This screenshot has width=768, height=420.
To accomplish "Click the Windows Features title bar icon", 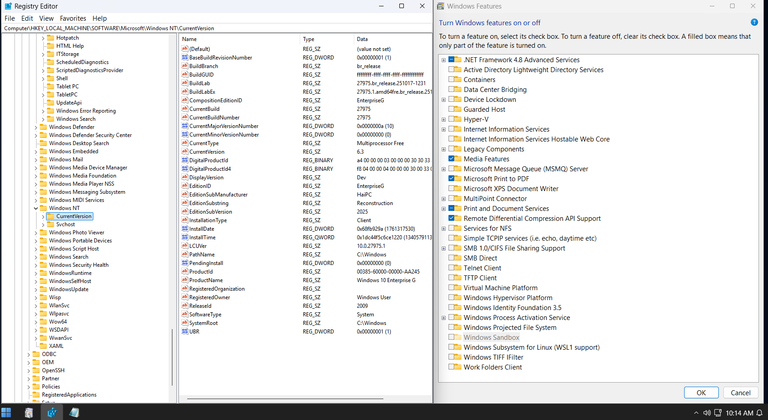I will pos(440,6).
